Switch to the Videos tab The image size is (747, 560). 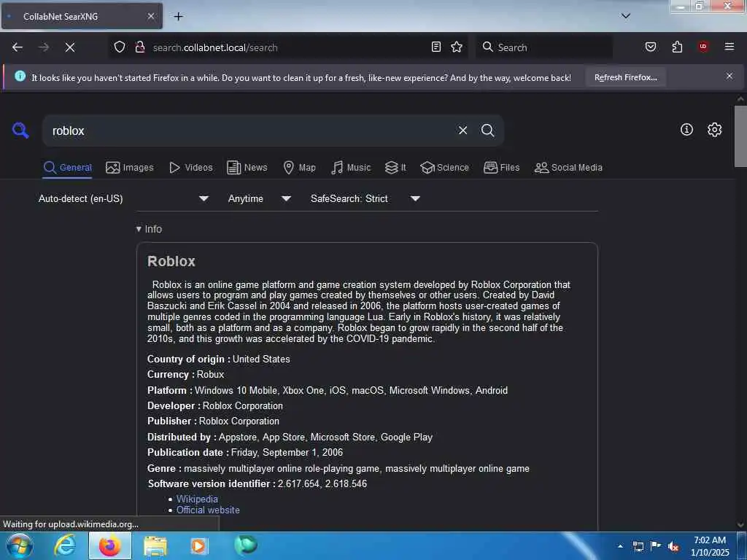[x=190, y=168]
